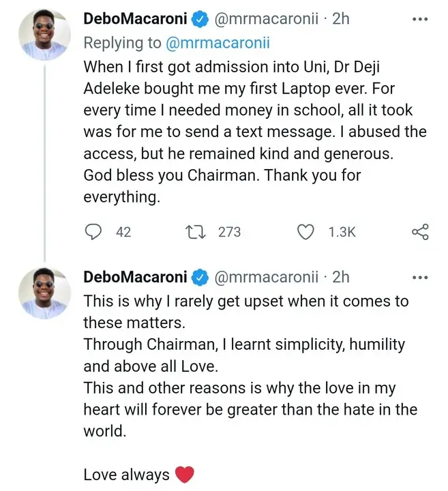Click the verified badge on second tweet

[x=200, y=277]
